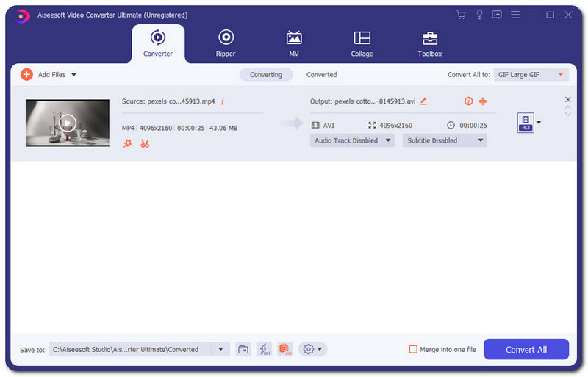Click the Aiseesoft app logo

(x=23, y=15)
